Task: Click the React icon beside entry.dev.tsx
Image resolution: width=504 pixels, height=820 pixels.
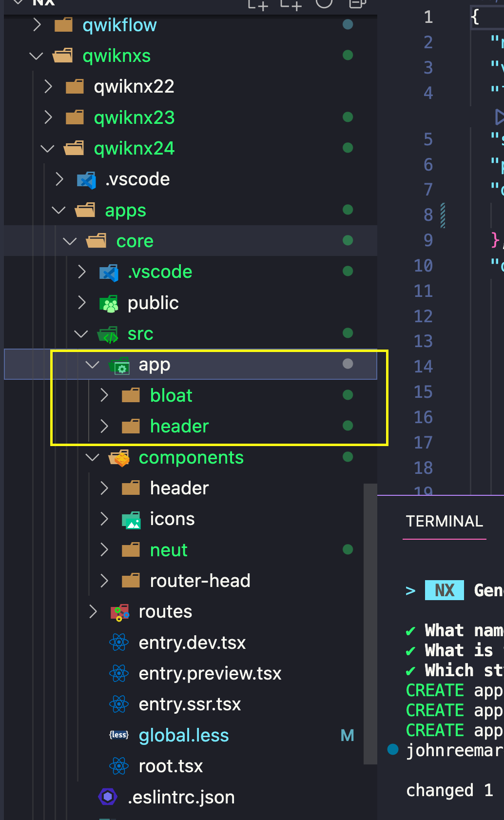Action: point(119,643)
